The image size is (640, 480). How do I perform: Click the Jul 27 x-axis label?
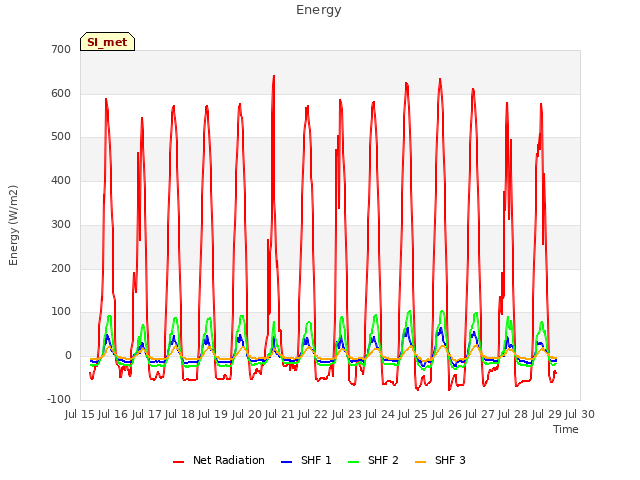click(x=480, y=415)
